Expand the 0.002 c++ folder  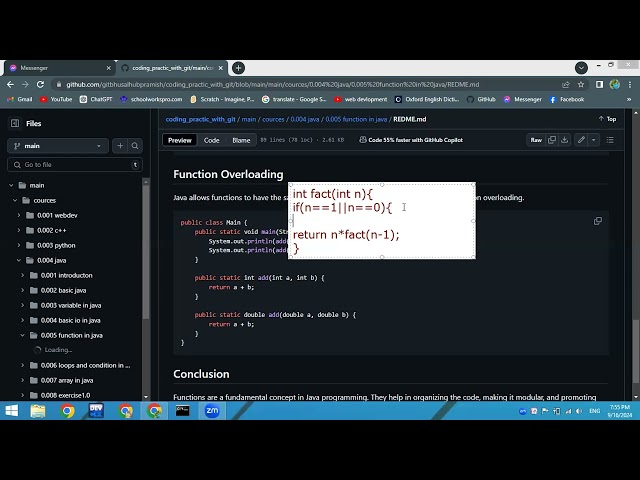pos(19,230)
